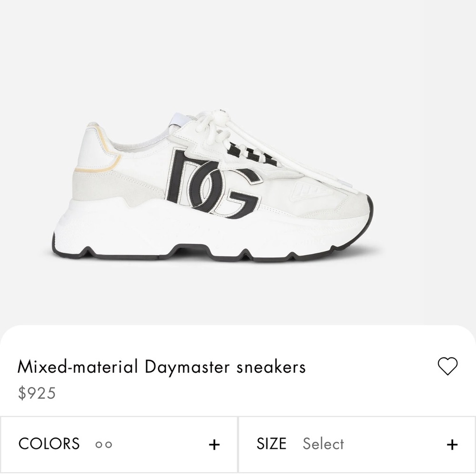Pick the second color dot under COLORS
This screenshot has height=476, width=476.
tap(108, 445)
